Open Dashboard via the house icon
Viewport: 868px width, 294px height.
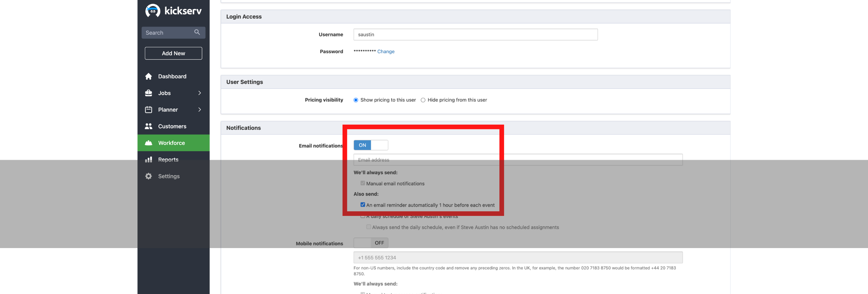tap(148, 76)
